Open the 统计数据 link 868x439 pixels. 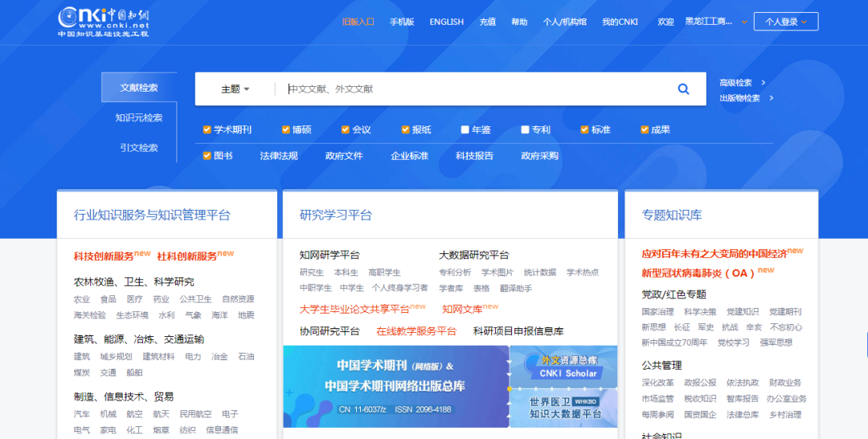(x=540, y=273)
